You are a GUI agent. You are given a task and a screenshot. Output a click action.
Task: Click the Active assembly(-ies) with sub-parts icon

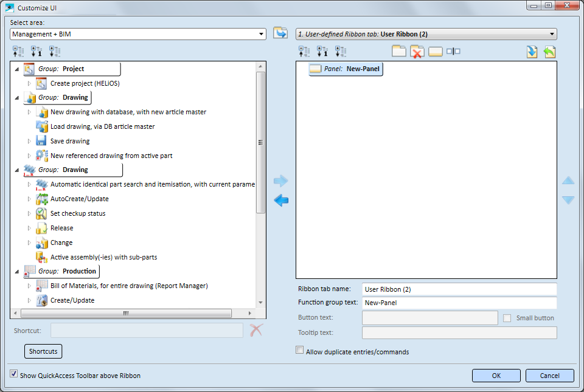point(42,257)
